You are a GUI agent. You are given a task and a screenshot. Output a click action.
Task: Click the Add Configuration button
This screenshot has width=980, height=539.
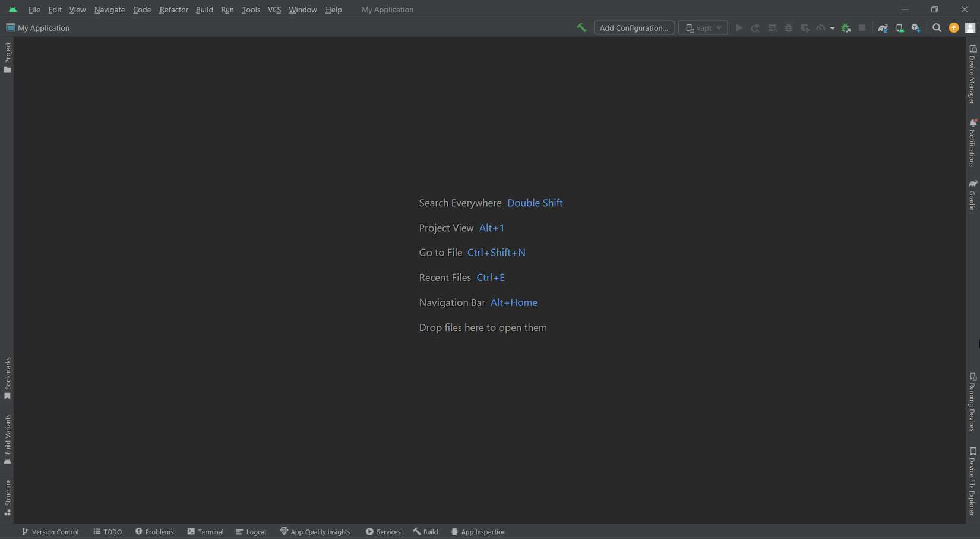click(x=634, y=27)
